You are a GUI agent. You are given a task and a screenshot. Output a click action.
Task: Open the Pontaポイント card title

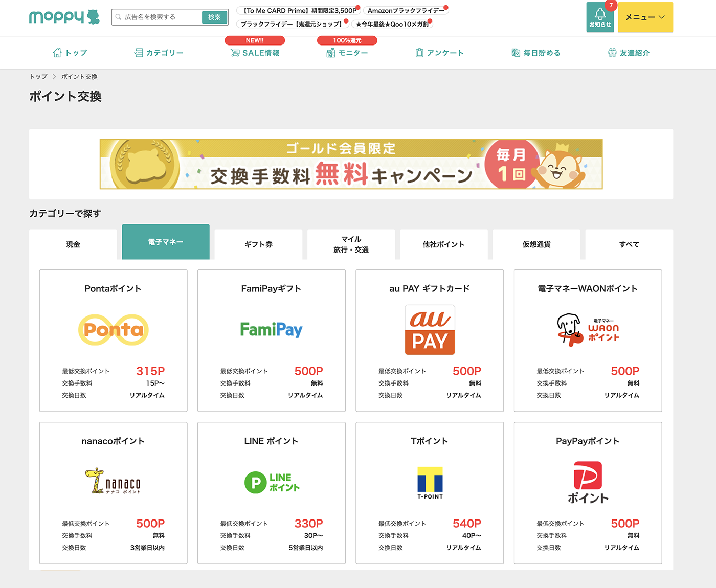[113, 288]
